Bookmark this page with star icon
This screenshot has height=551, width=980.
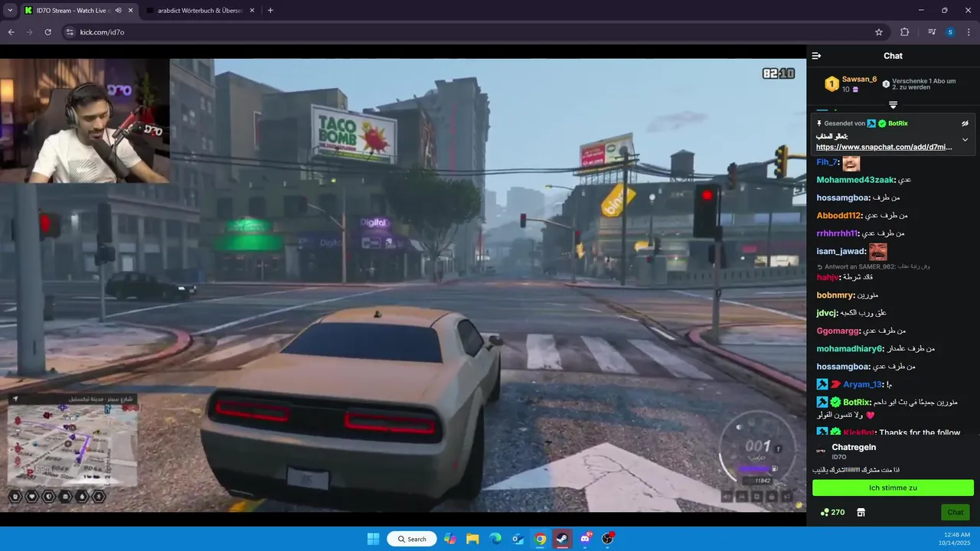(879, 32)
